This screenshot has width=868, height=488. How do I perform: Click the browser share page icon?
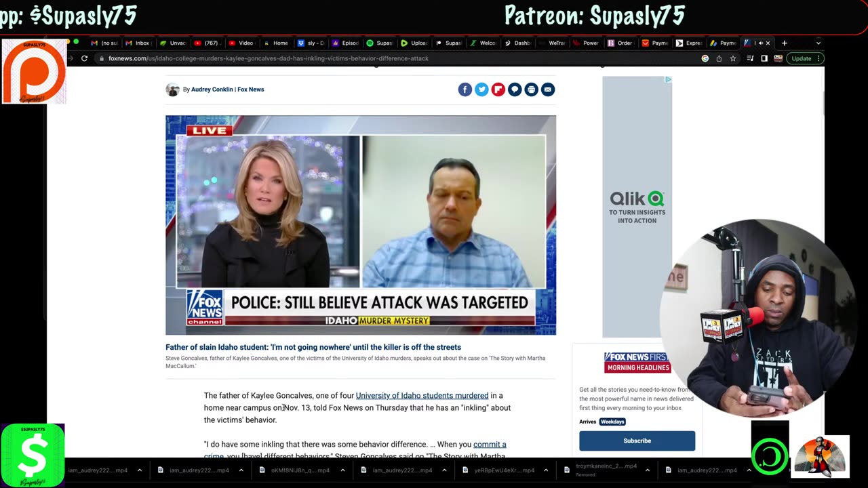coord(719,58)
